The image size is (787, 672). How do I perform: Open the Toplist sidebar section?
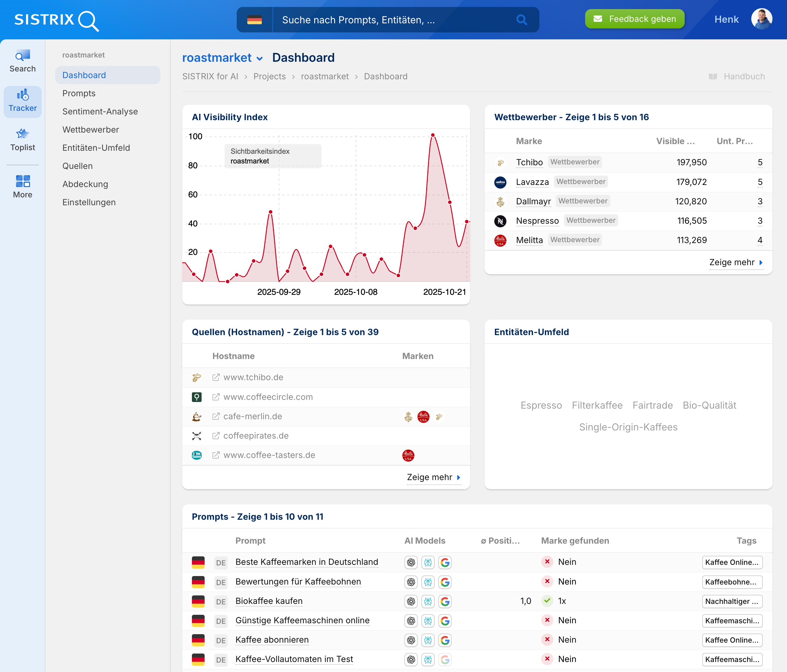(22, 139)
